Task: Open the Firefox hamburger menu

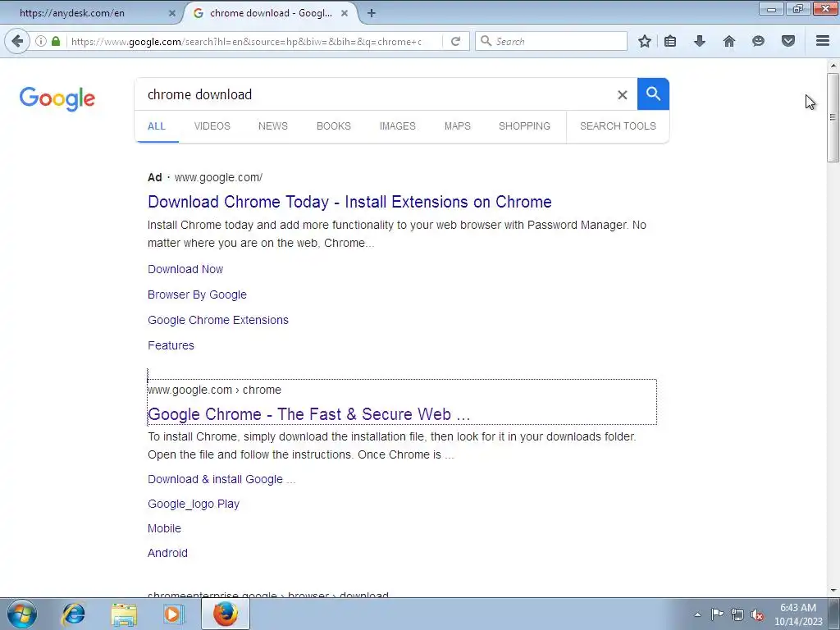Action: pos(823,41)
